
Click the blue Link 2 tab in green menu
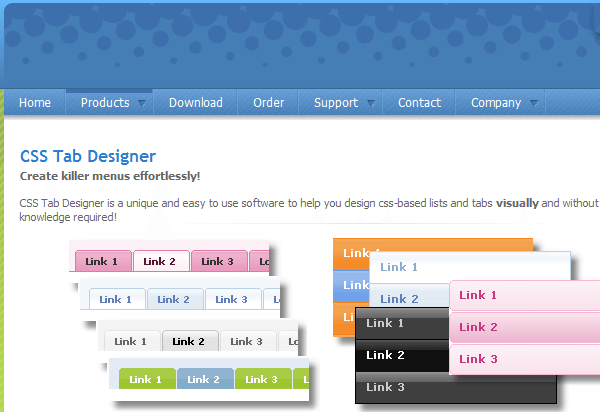[x=205, y=379]
